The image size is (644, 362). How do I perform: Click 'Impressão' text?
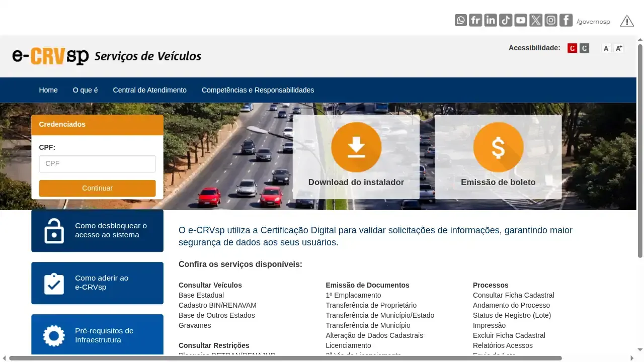coord(489,325)
